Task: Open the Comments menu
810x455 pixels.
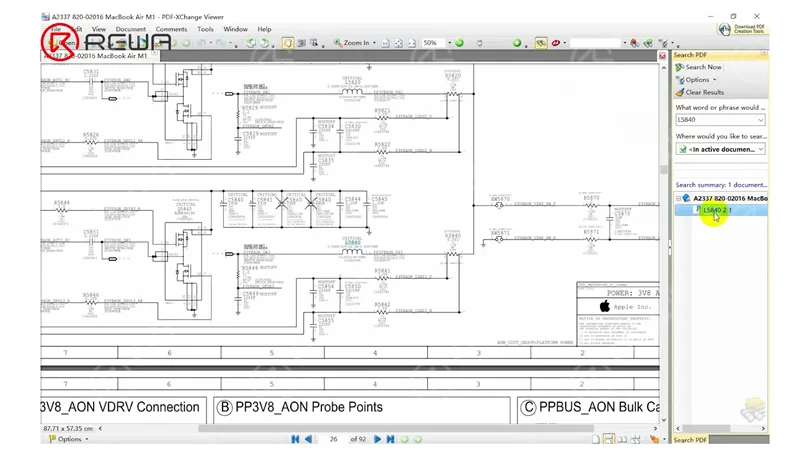Action: [x=171, y=29]
